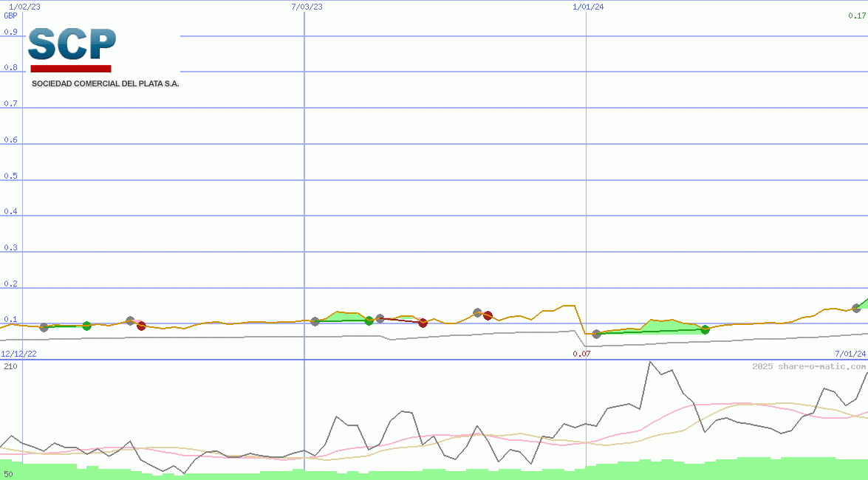Screen dimensions: 868x480
Task: Open the share-o-matic.com watermark link
Action: click(809, 366)
